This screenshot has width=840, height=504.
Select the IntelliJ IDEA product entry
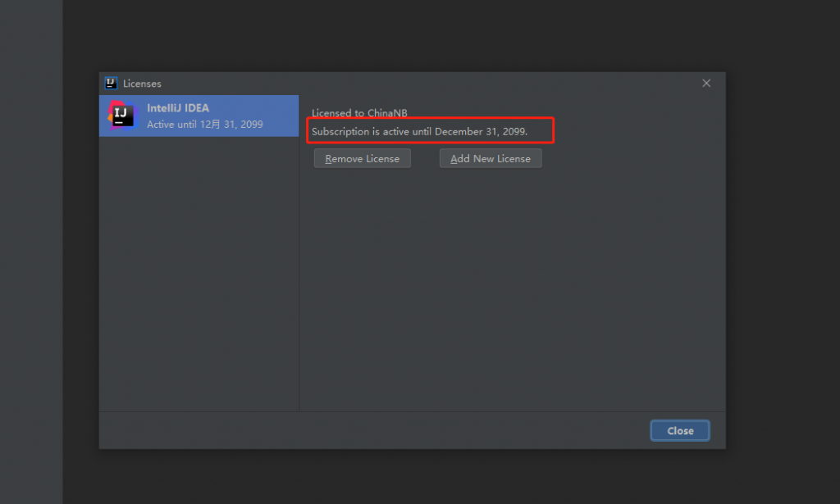[199, 116]
